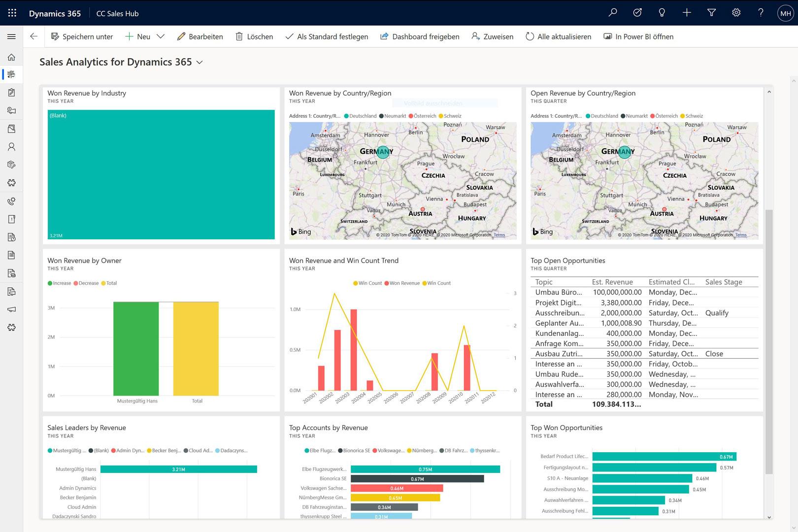
Task: Open the megaphone campaigns icon in sidebar
Action: (11, 309)
